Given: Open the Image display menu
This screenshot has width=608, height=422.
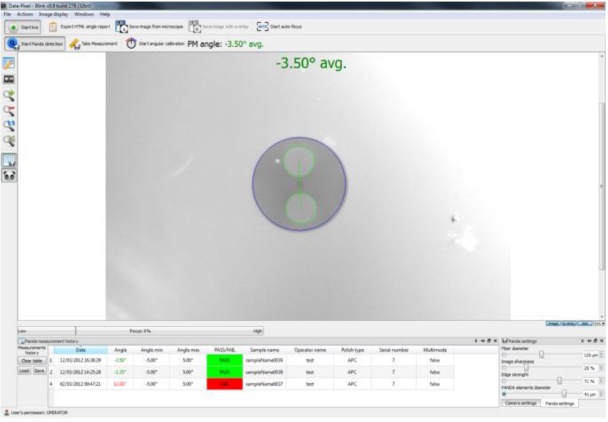Looking at the screenshot, I should point(52,14).
